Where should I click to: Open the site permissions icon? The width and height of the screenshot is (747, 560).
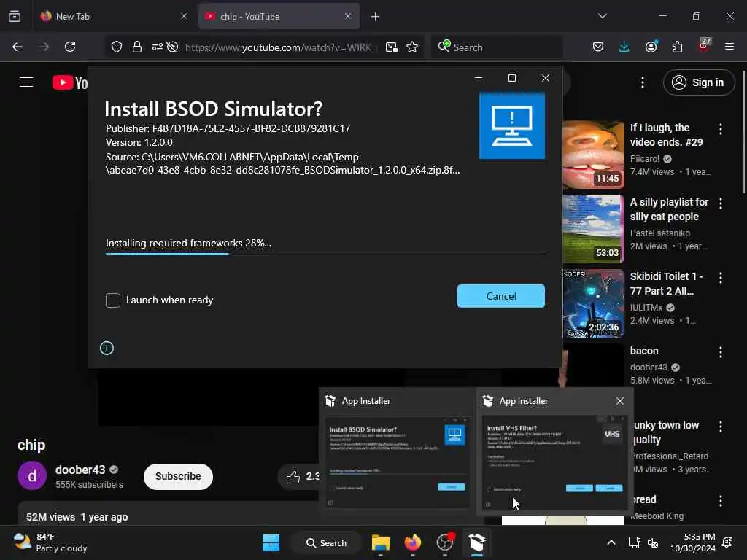pyautogui.click(x=158, y=47)
